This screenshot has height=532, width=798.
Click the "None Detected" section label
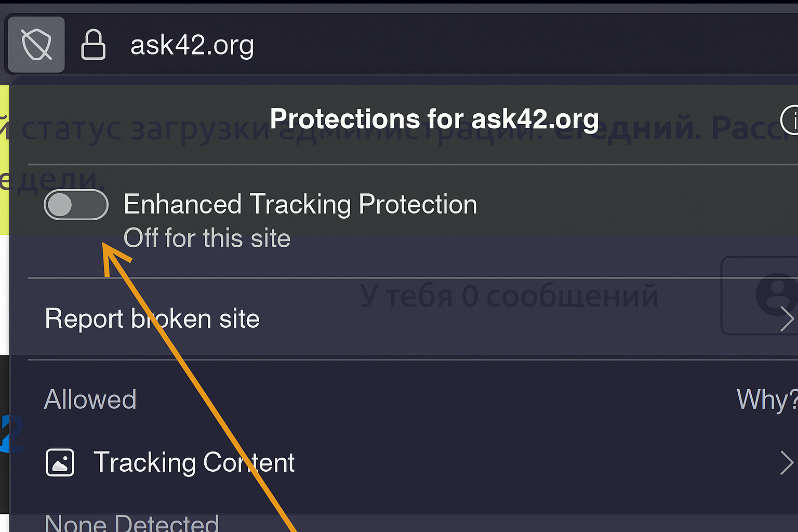pyautogui.click(x=132, y=522)
